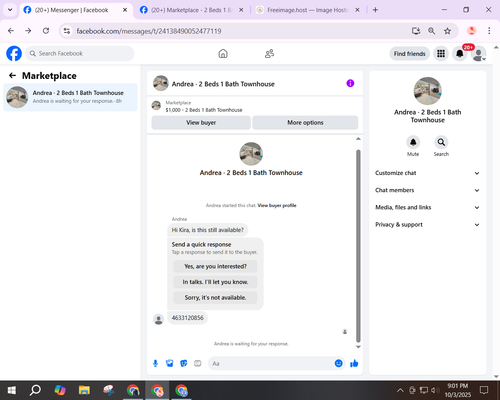Image resolution: width=500 pixels, height=400 pixels.
Task: Open the account profile avatar menu
Action: tap(479, 54)
